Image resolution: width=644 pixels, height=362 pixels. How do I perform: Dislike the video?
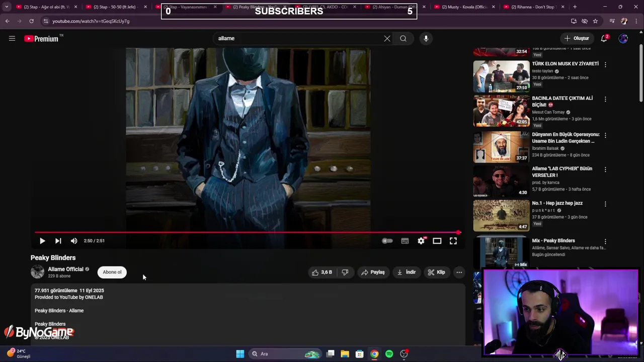[x=345, y=272]
